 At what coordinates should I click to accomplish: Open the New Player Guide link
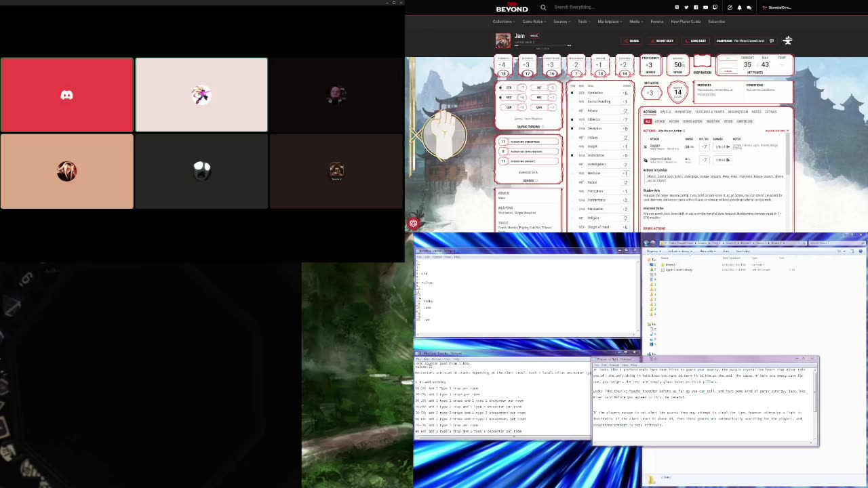click(x=686, y=22)
